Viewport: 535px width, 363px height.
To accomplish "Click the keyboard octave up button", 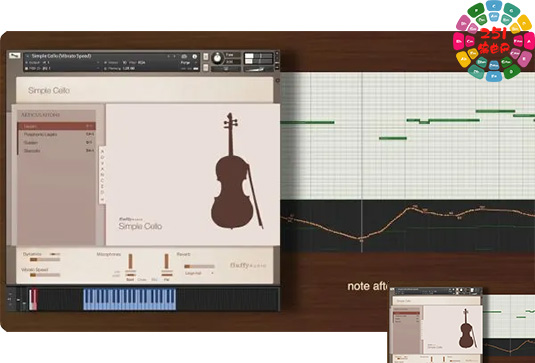I will click(x=10, y=294).
